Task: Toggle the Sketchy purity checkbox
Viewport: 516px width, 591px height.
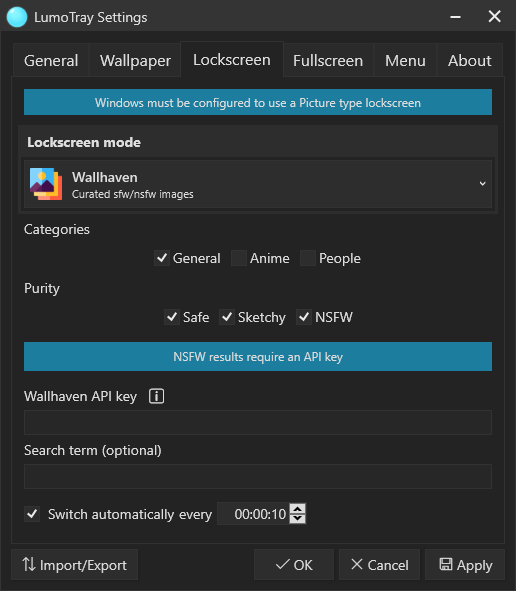Action: coord(227,317)
